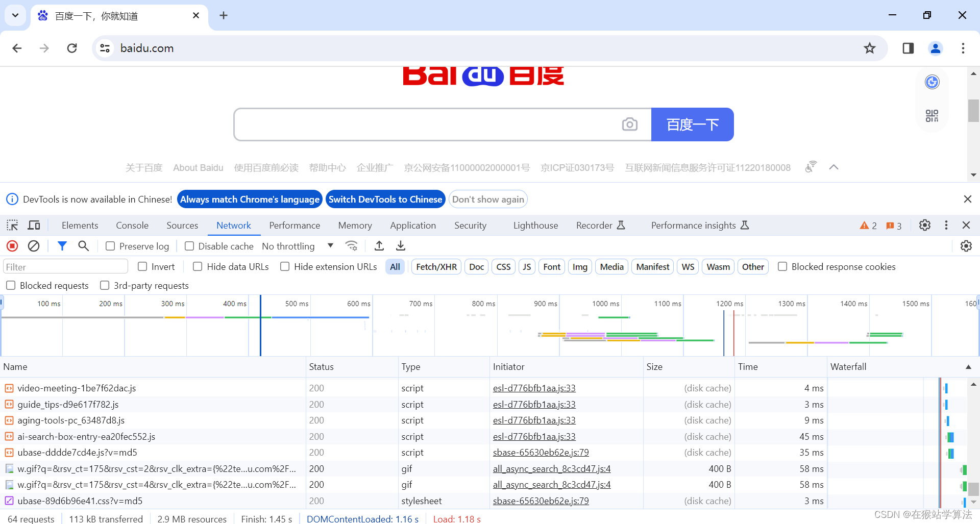Click the issues count flag icon
Screen dimensions: 980x524
click(890, 226)
